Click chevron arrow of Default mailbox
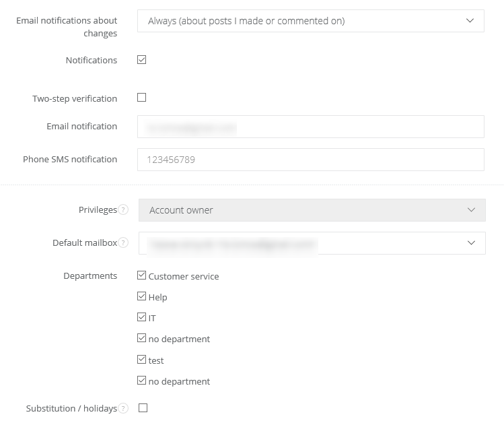Screen dimensions: 504x425 (471, 243)
